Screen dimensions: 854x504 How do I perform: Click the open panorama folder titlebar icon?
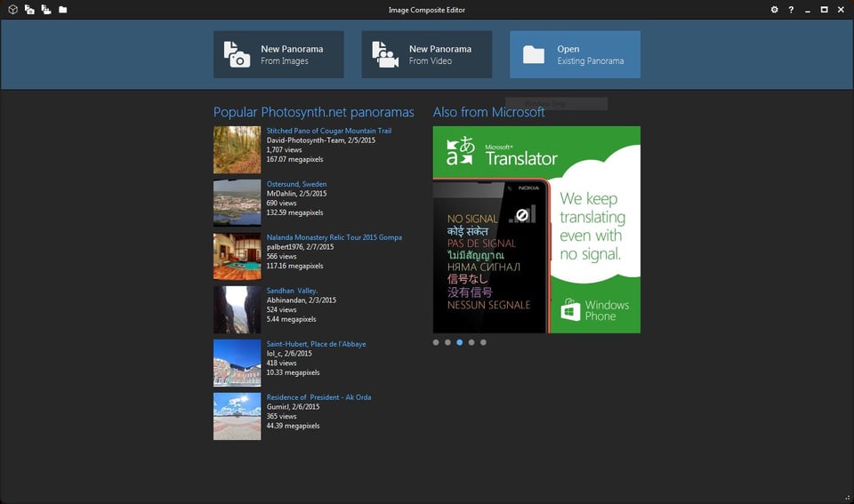click(x=62, y=10)
